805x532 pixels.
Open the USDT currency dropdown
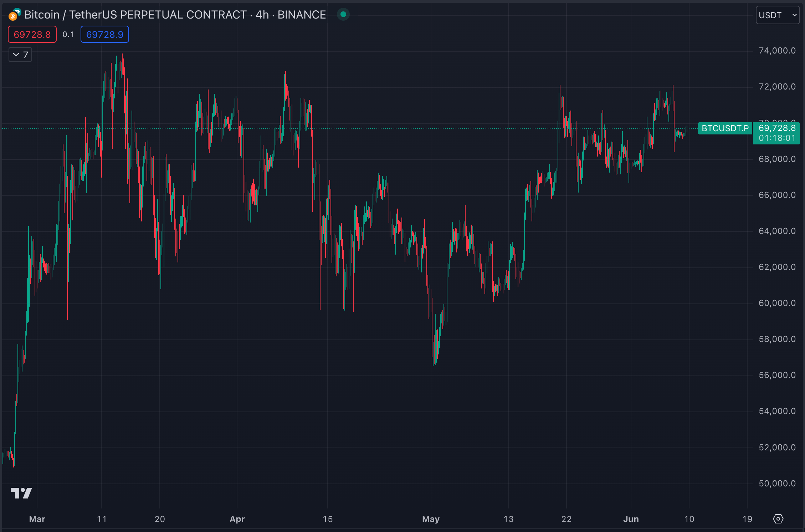(x=777, y=15)
